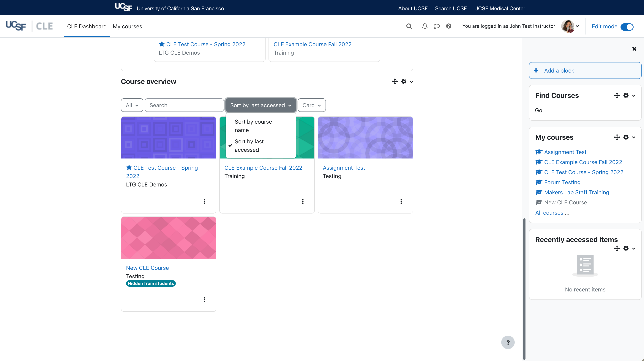The height and width of the screenshot is (361, 644).
Task: Expand Recently accessed items actions chevron
Action: [634, 248]
